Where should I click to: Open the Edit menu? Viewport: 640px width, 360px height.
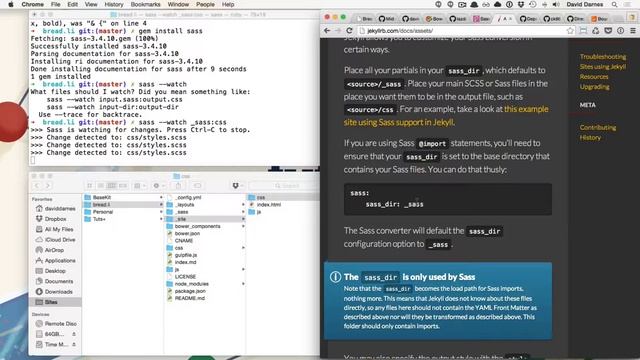(x=73, y=4)
